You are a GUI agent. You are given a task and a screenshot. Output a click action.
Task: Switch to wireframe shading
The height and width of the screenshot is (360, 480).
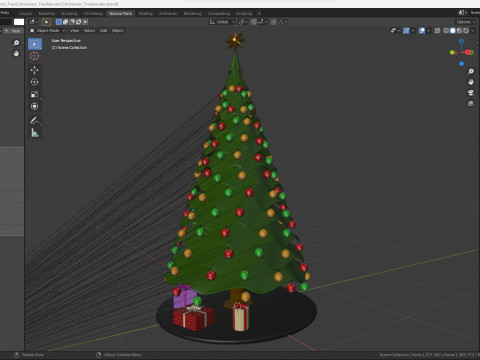pos(446,31)
